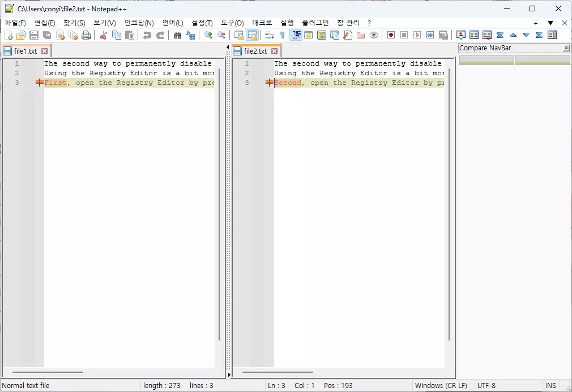Image resolution: width=572 pixels, height=392 pixels.
Task: Click the Paste toolbar icon
Action: click(x=130, y=35)
